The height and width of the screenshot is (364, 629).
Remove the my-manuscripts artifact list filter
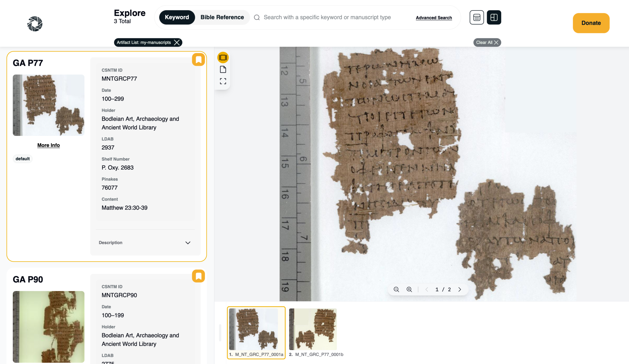coord(177,42)
